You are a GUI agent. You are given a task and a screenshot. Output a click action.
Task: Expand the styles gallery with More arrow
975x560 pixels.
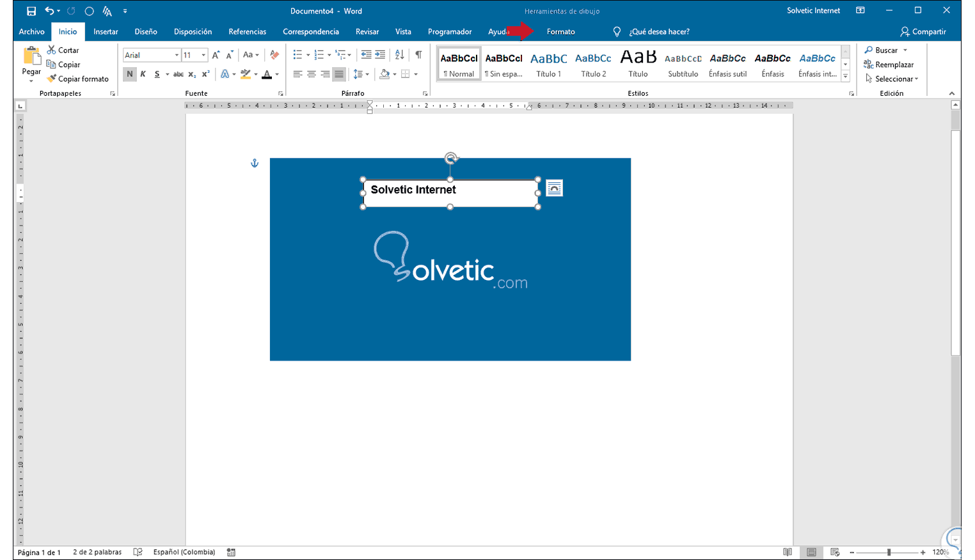pyautogui.click(x=845, y=76)
